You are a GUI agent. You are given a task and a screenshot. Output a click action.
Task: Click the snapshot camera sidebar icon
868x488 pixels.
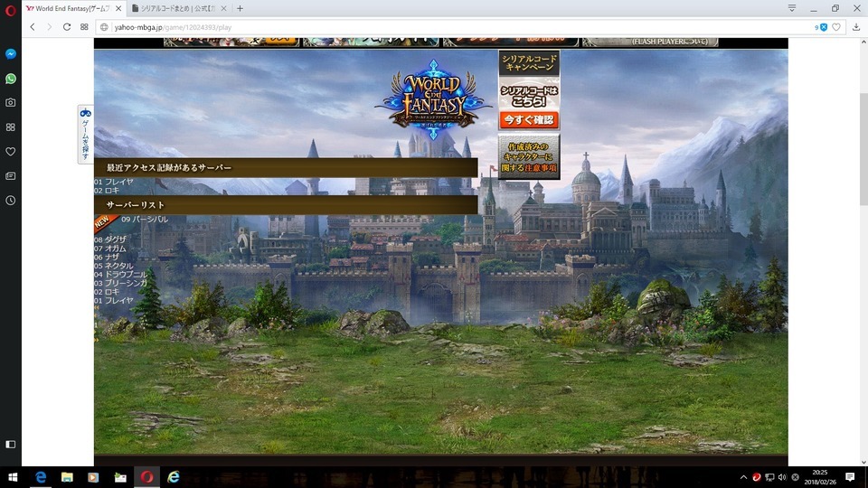coord(11,102)
